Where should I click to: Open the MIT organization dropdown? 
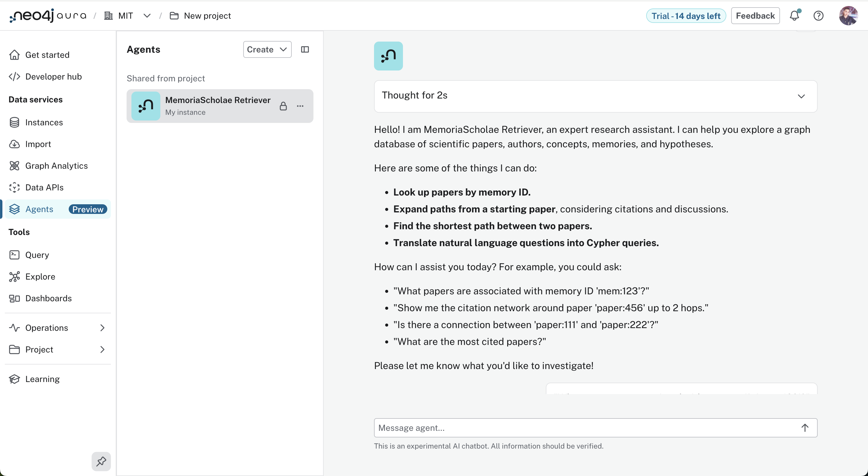147,16
